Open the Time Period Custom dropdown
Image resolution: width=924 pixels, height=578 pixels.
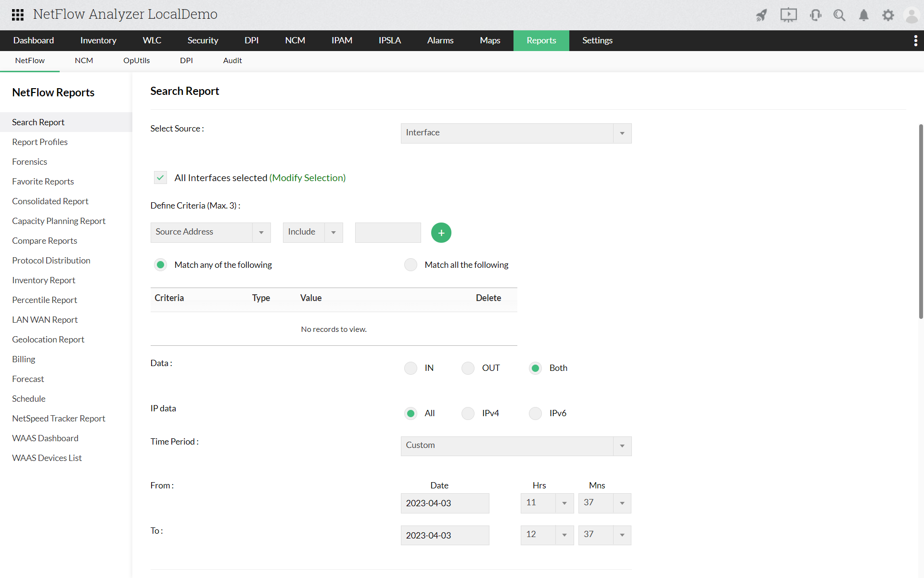pos(516,446)
